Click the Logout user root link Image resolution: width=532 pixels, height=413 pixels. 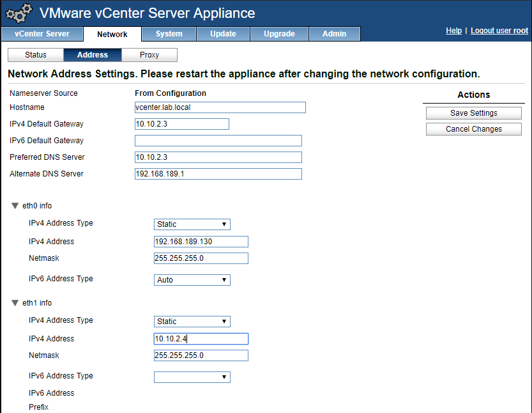point(499,31)
